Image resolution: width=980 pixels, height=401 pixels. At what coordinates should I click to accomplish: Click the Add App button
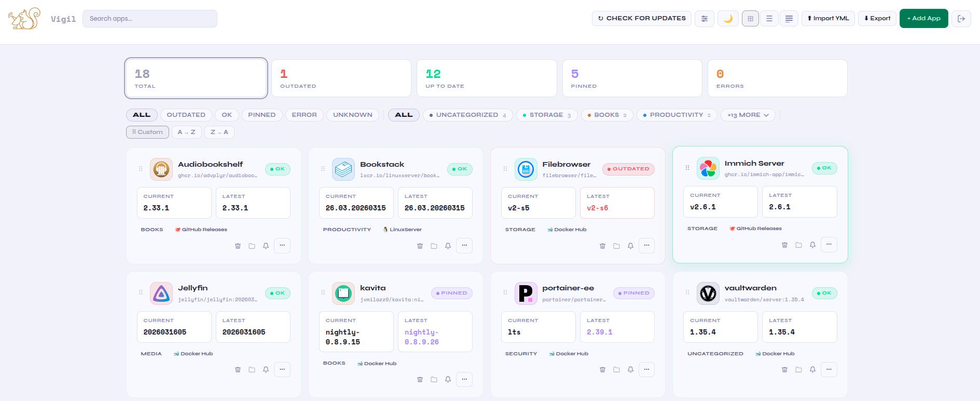(923, 18)
